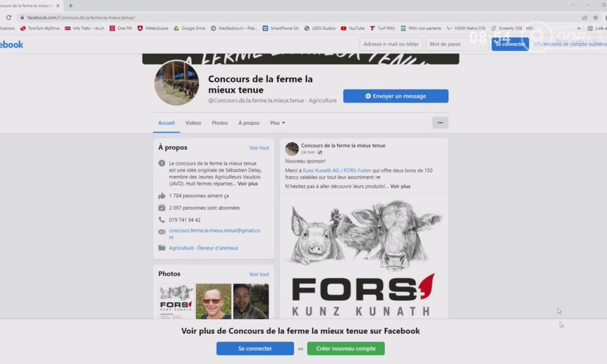The image size is (607, 364).
Task: Click the top Se connecter button
Action: tap(510, 44)
